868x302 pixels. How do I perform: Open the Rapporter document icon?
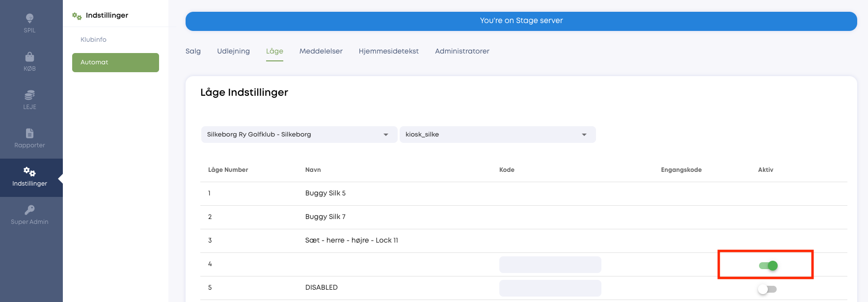[x=29, y=133]
